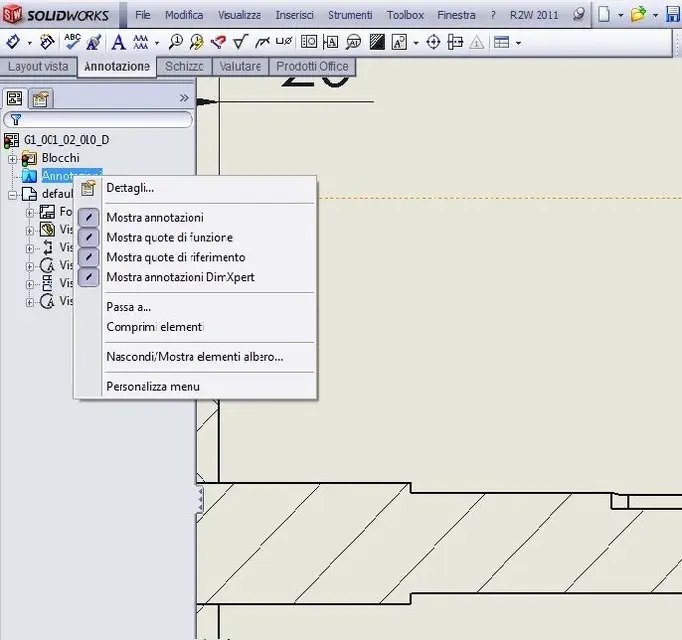The width and height of the screenshot is (682, 640).
Task: Click the FeatureManager design tree tab icon
Action: pyautogui.click(x=14, y=98)
